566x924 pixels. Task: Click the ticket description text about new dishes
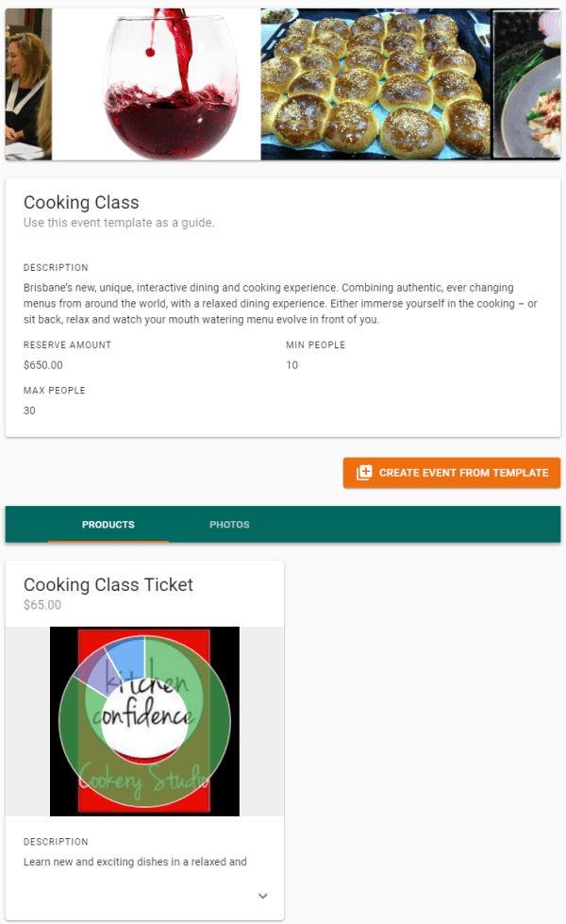pos(135,862)
